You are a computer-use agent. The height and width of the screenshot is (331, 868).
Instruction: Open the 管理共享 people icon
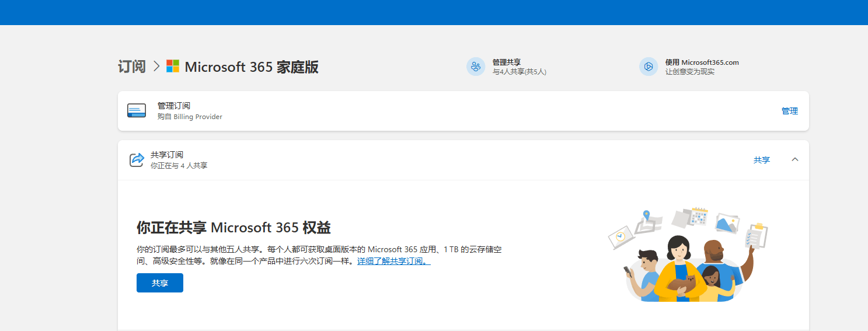(x=476, y=67)
